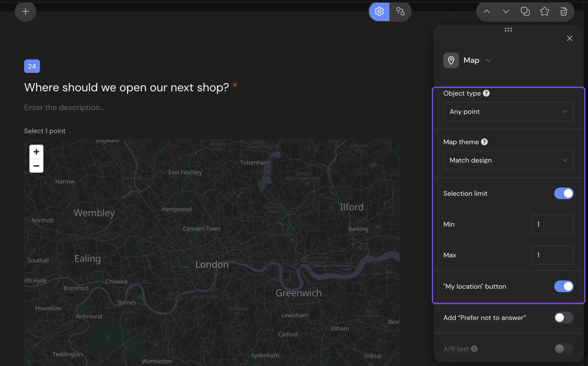Open the Object type Any point dropdown
Viewport: 588px width, 366px height.
click(508, 111)
